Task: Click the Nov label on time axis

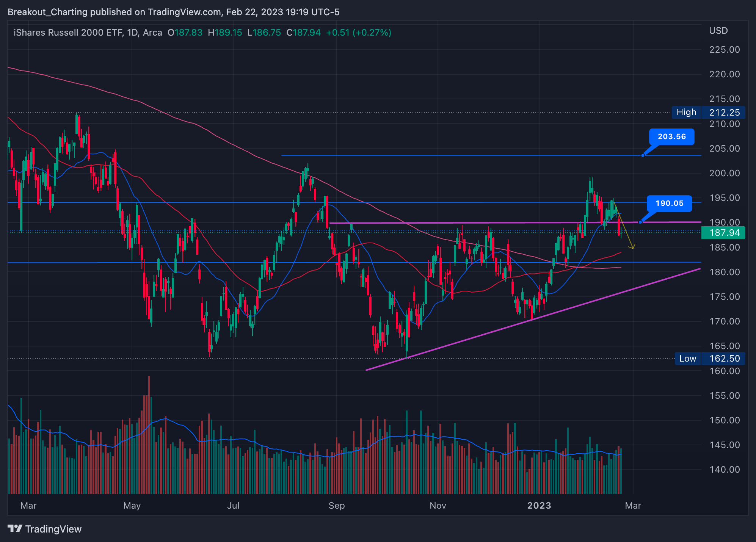Action: (x=438, y=505)
